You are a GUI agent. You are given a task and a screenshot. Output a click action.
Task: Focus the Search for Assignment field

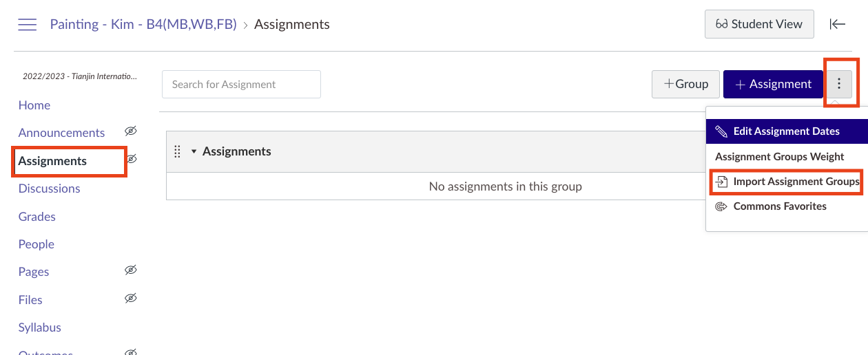[241, 85]
